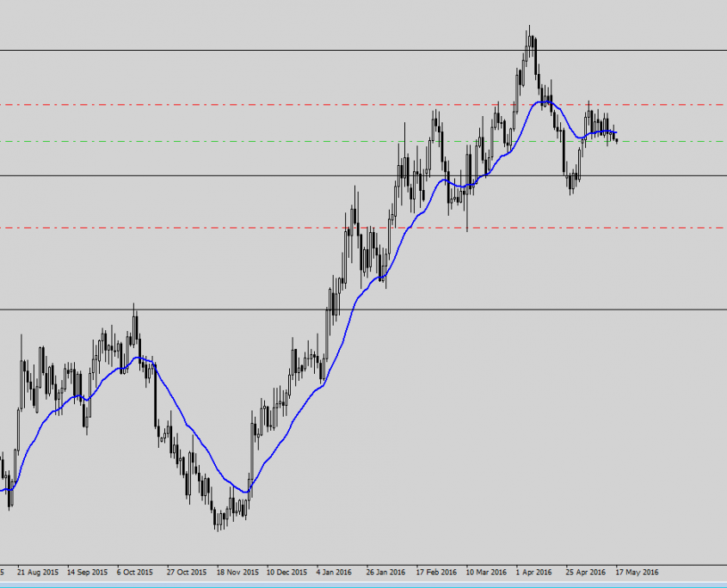Click the 6 Oct 2015 axis label
The height and width of the screenshot is (588, 727).
[x=135, y=571]
